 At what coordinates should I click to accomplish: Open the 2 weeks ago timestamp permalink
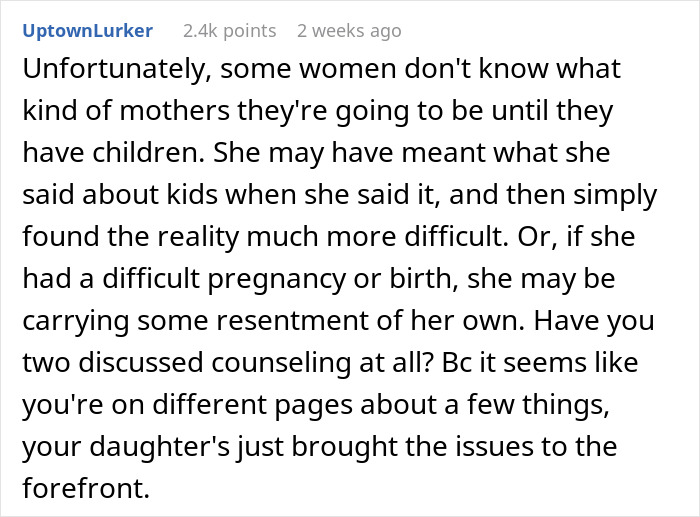pos(349,31)
